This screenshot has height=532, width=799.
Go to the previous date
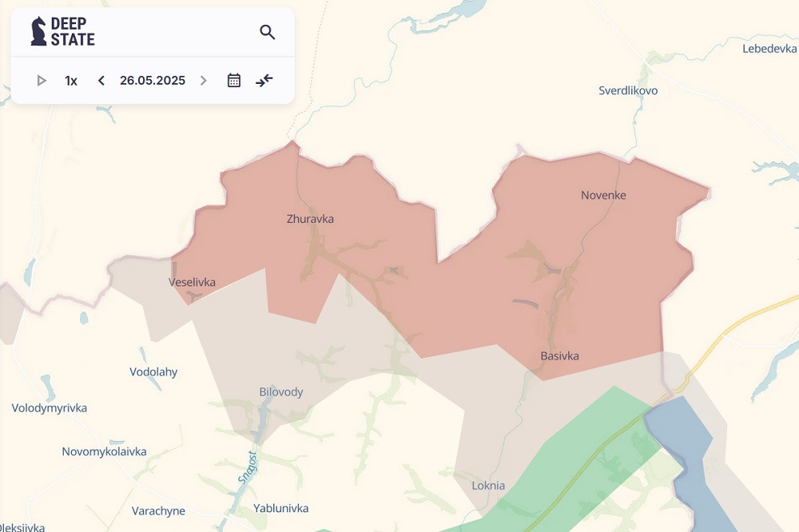click(x=101, y=81)
